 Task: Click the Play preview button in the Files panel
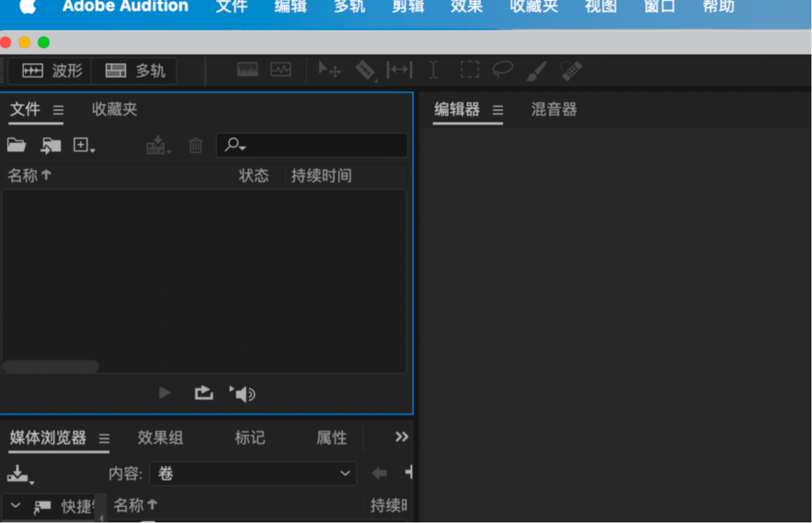[164, 393]
